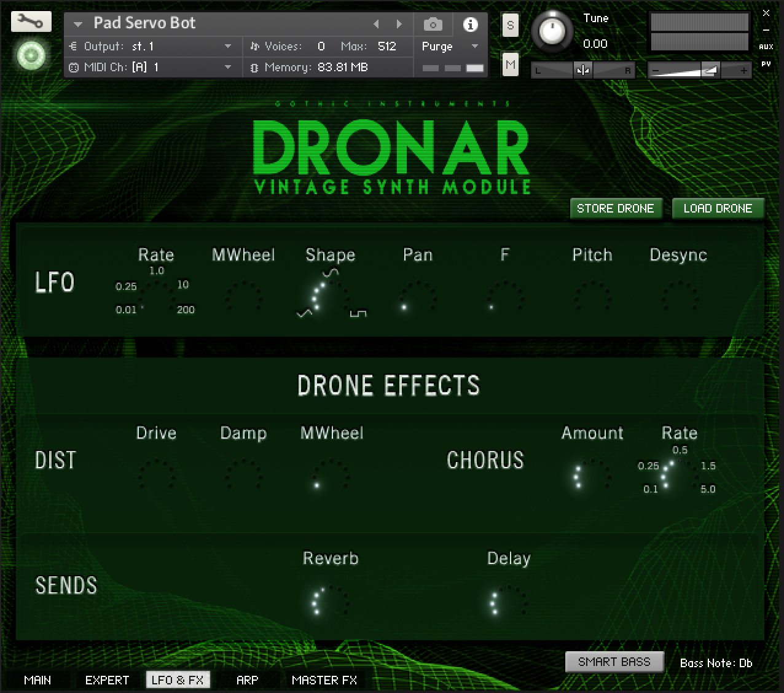Click the LOAD DRONE button
784x693 pixels.
[x=717, y=208]
